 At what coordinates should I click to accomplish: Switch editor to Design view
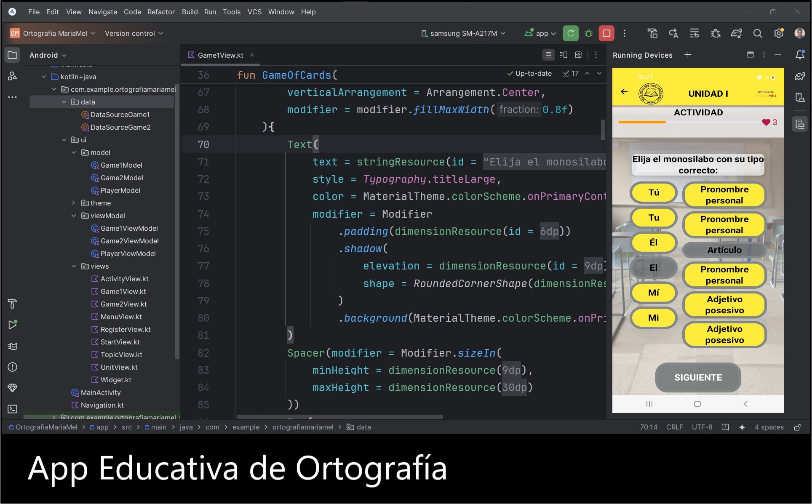pyautogui.click(x=578, y=55)
